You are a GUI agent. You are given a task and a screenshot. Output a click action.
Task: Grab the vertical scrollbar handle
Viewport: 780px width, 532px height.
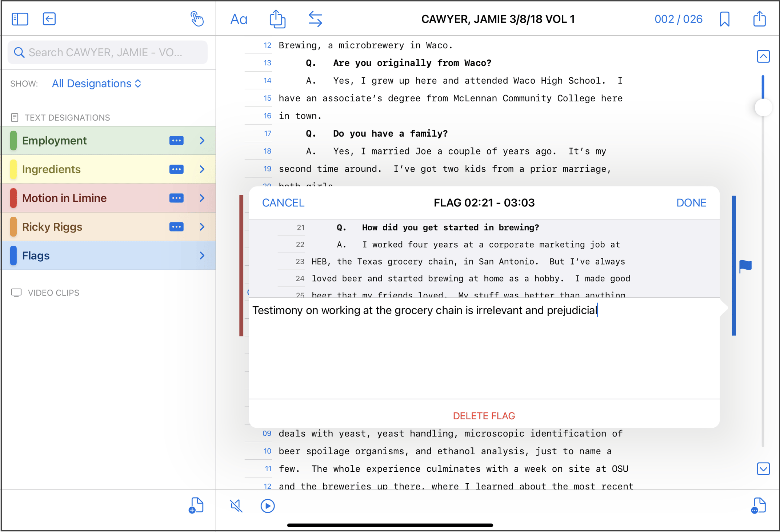(763, 107)
